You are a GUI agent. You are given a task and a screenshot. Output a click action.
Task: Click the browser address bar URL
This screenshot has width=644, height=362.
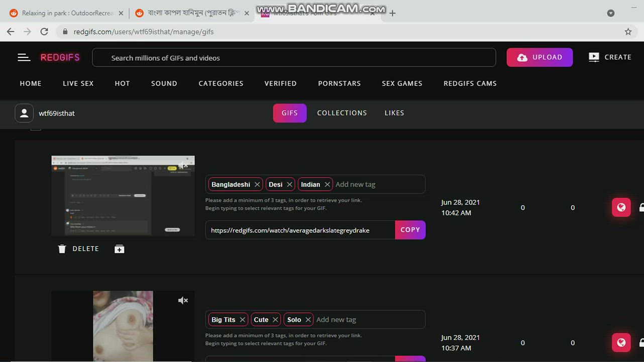(144, 32)
